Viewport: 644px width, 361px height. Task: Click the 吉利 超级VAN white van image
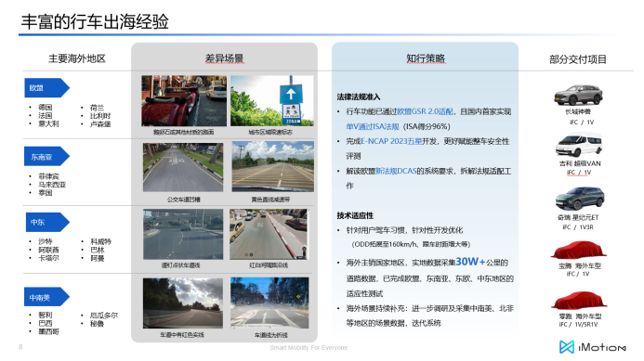(579, 145)
